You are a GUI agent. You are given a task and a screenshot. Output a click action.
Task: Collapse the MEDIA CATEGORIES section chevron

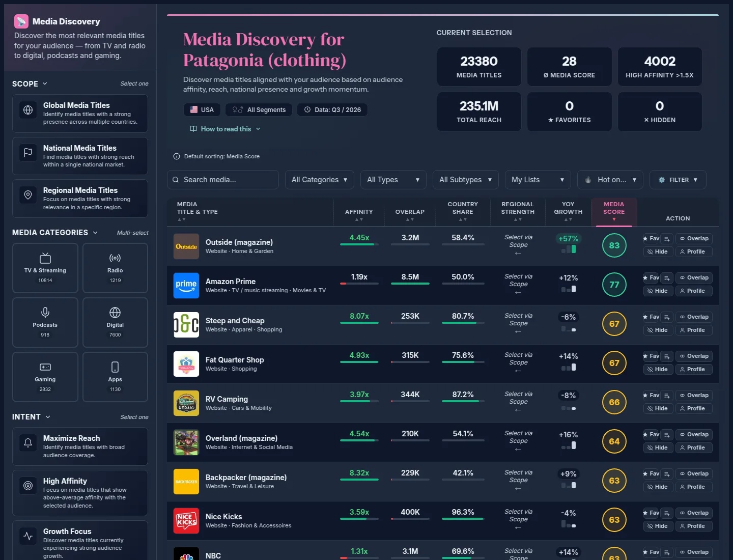95,233
